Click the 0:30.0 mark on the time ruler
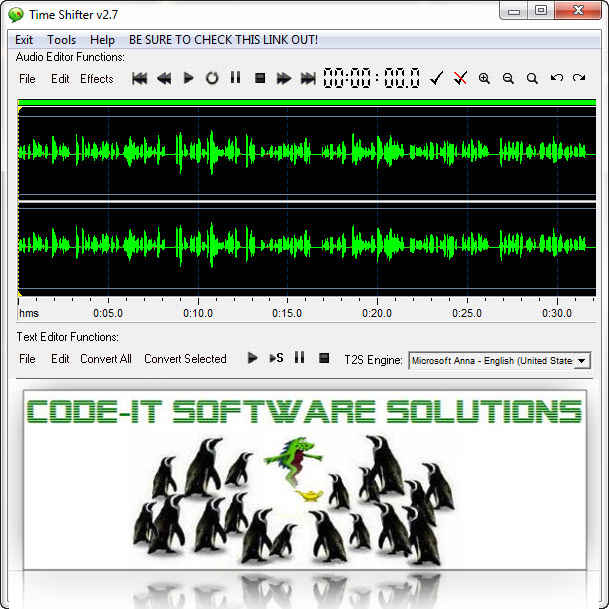Image resolution: width=609 pixels, height=609 pixels. 557,313
